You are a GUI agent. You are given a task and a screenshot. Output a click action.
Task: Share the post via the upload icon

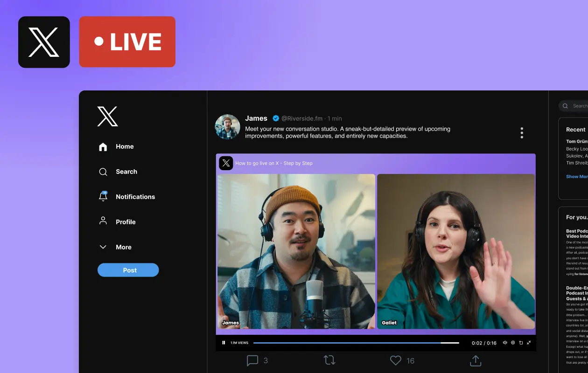[x=475, y=360]
